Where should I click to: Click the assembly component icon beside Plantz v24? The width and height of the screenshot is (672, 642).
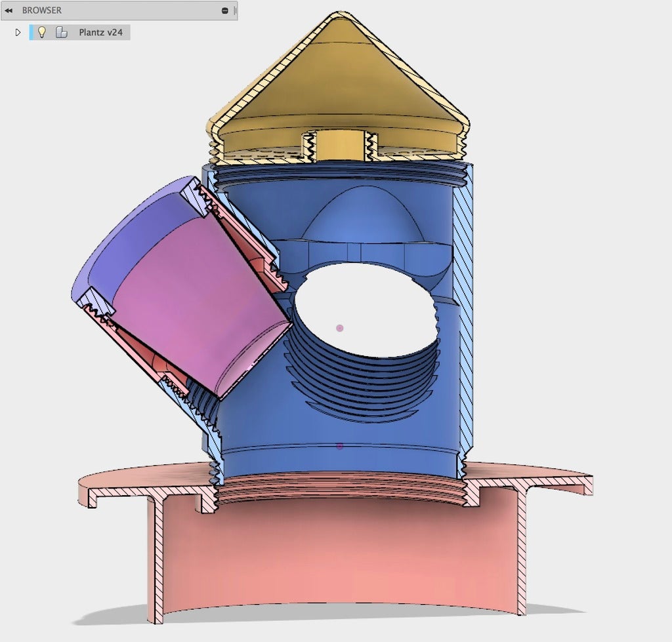click(62, 33)
